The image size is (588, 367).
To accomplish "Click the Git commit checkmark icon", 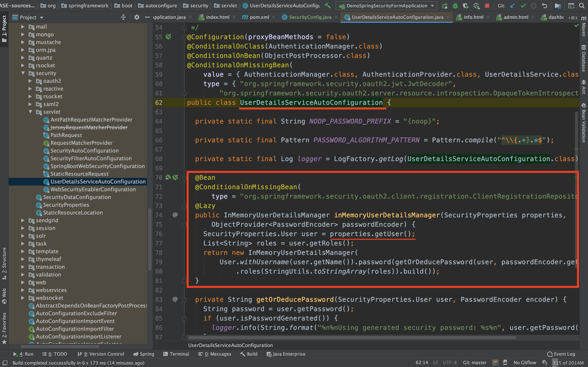I will click(x=523, y=6).
